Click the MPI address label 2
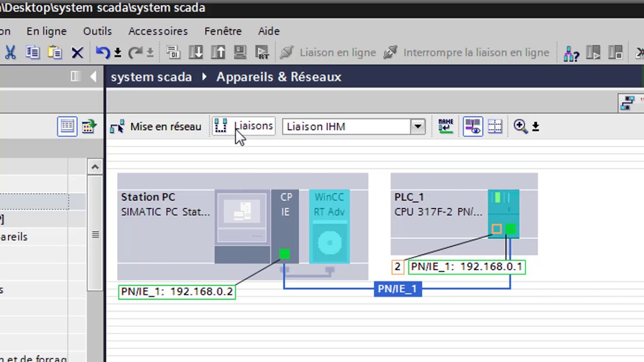This screenshot has height=362, width=644. 397,267
